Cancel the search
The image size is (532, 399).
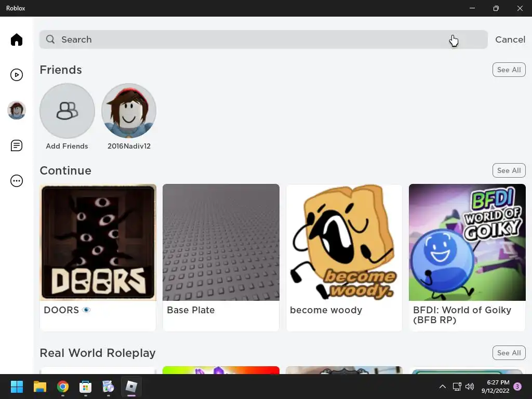510,39
